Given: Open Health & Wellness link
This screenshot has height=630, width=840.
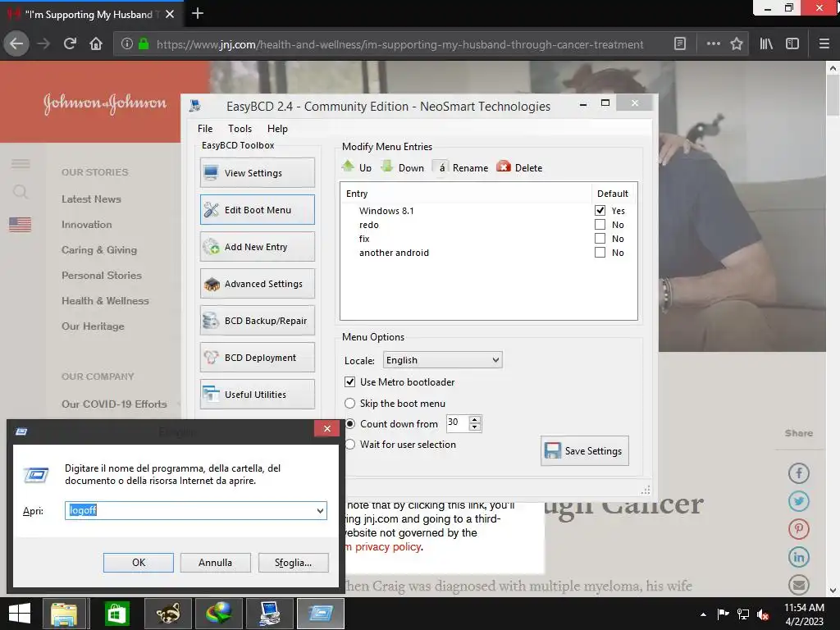Looking at the screenshot, I should (105, 300).
